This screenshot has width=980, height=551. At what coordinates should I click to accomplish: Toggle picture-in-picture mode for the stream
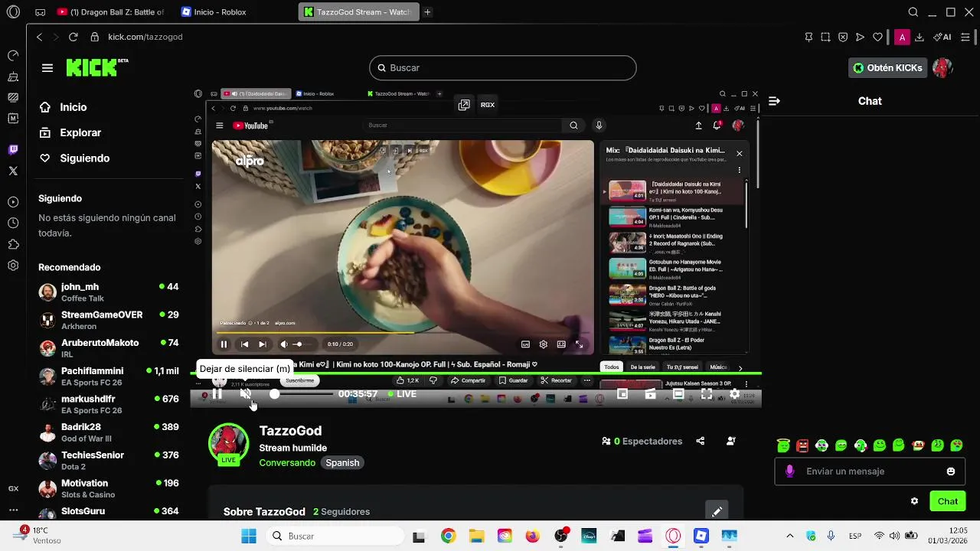(622, 394)
